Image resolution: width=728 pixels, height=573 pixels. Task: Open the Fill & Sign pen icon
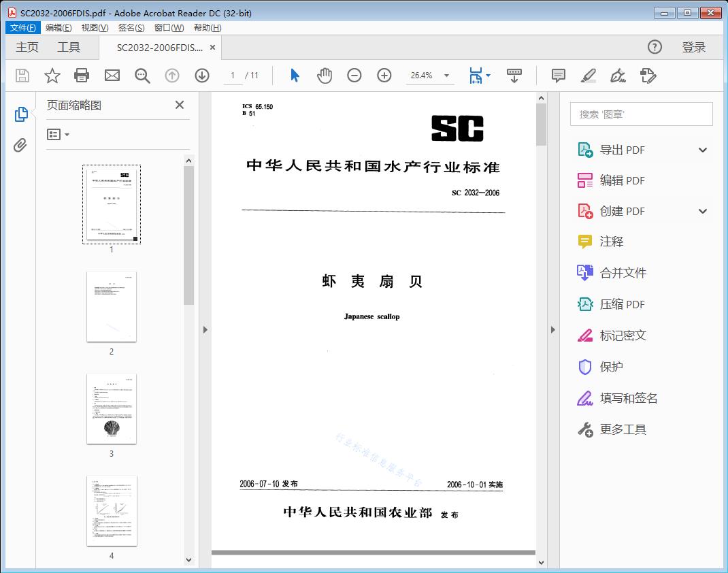pos(618,76)
